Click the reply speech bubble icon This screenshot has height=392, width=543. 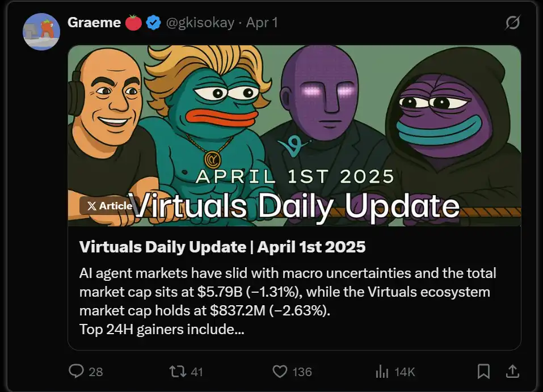coord(77,372)
